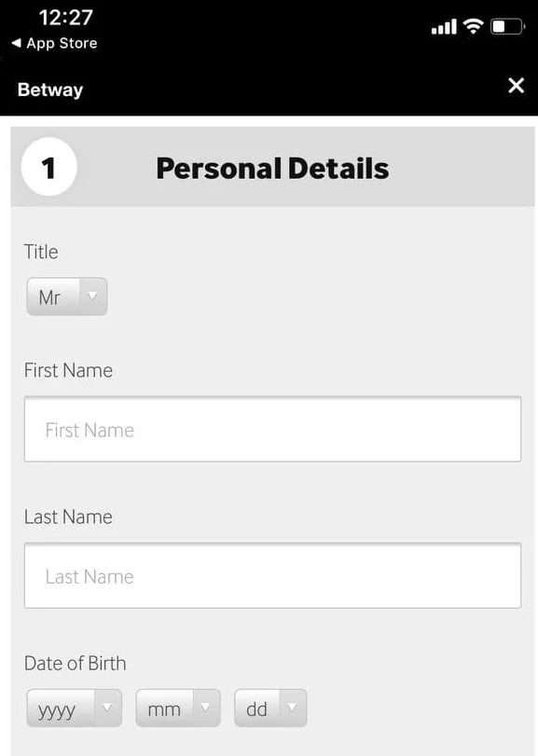Click the year dropdown arrow
This screenshot has height=756, width=538.
[x=107, y=708]
